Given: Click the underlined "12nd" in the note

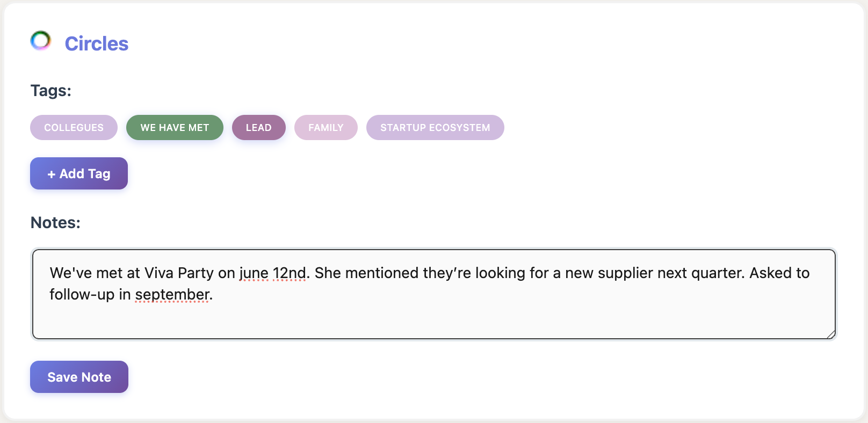Looking at the screenshot, I should coord(289,273).
